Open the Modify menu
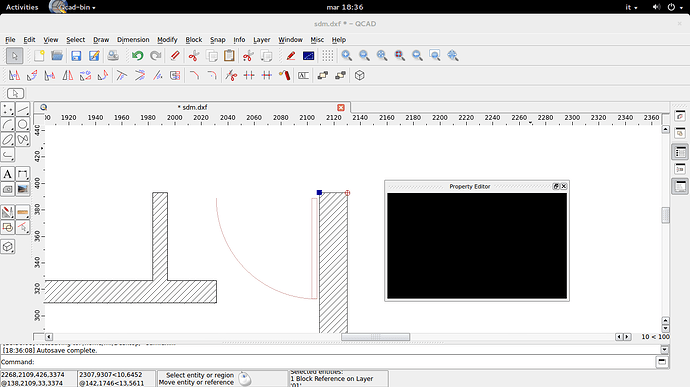The width and height of the screenshot is (690, 387). pyautogui.click(x=167, y=40)
